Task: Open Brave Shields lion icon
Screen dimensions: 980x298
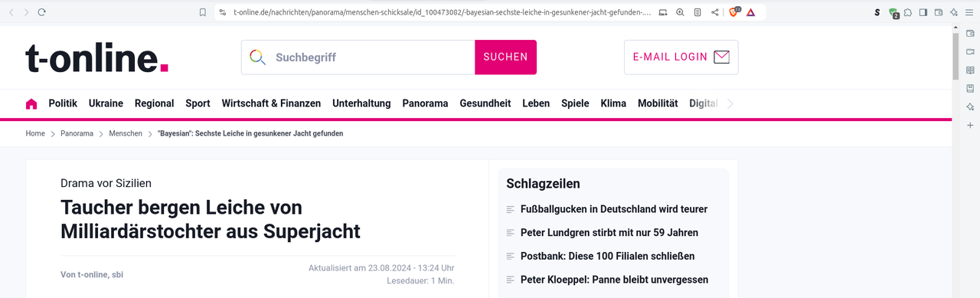Action: 734,12
